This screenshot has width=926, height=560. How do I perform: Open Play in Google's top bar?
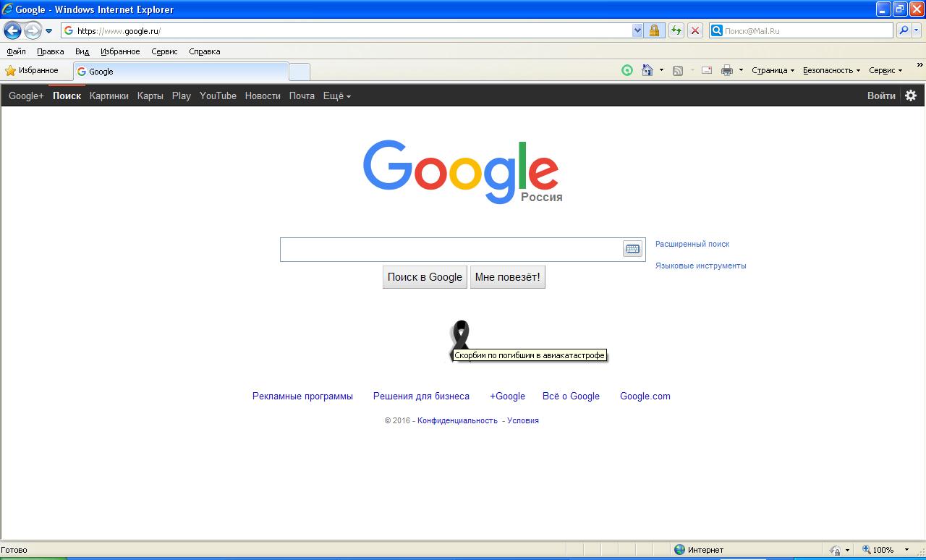(x=182, y=96)
